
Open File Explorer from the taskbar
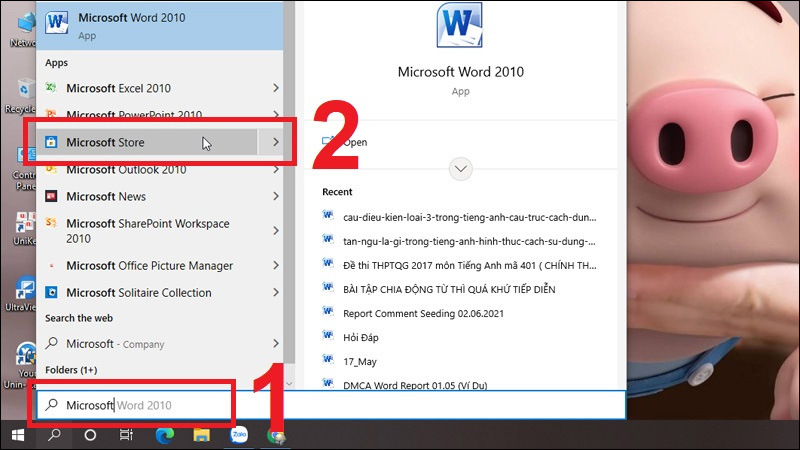[x=201, y=435]
